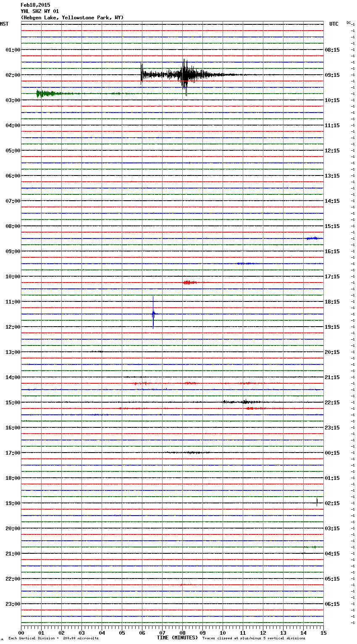Select the '19:00' MST time label
Viewport: 357px width, 644px height.
pos(13,503)
